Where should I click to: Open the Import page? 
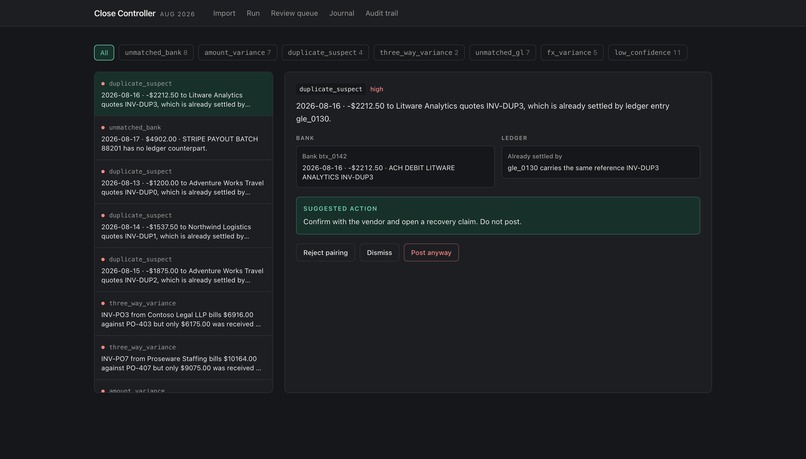click(x=224, y=13)
